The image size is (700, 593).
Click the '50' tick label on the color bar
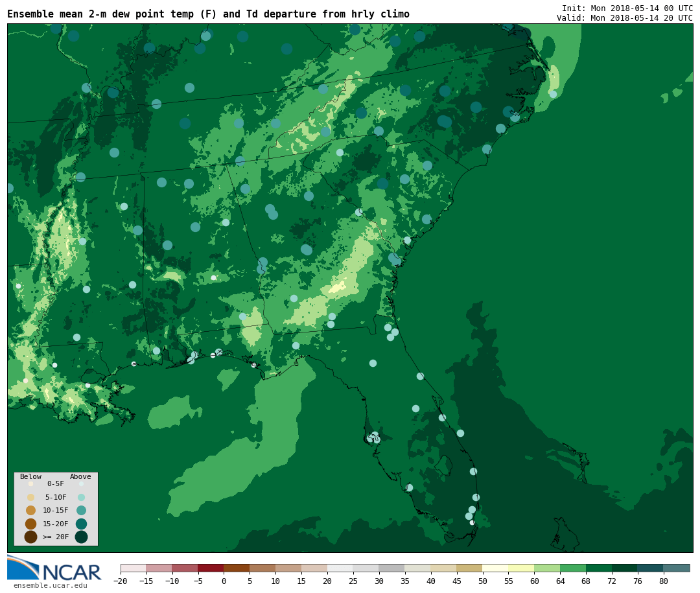(483, 581)
